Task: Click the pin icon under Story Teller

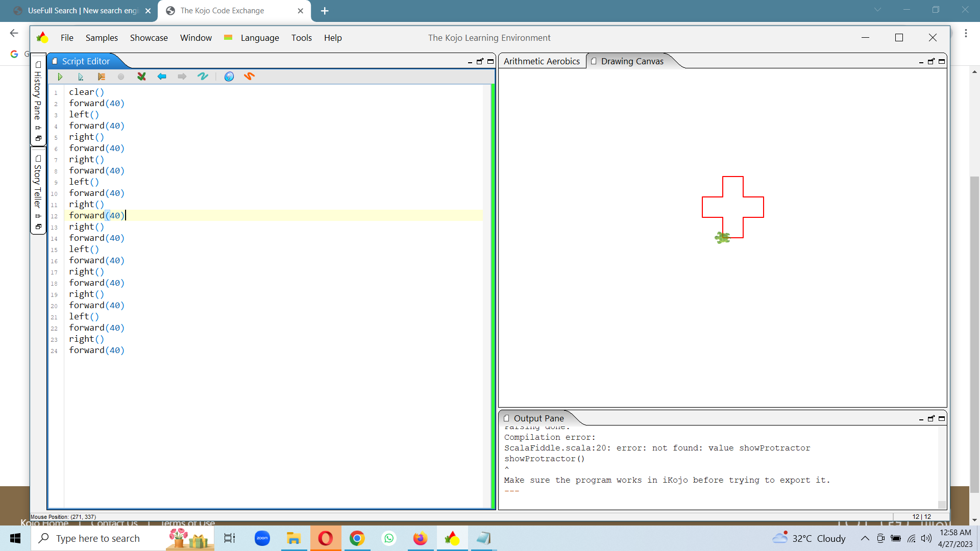Action: (38, 216)
